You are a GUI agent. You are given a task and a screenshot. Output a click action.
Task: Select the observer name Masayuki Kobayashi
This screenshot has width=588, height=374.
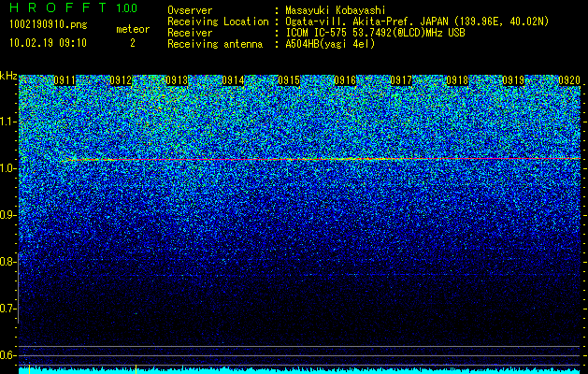(x=336, y=10)
